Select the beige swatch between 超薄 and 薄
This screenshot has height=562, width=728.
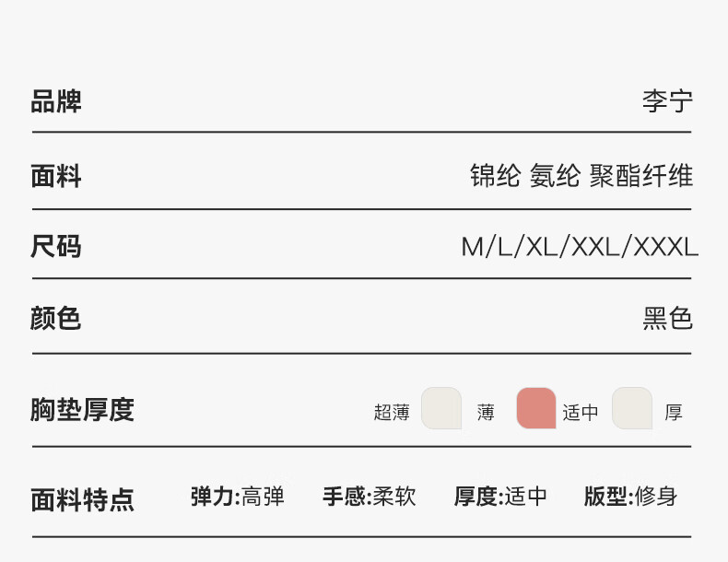pyautogui.click(x=441, y=408)
